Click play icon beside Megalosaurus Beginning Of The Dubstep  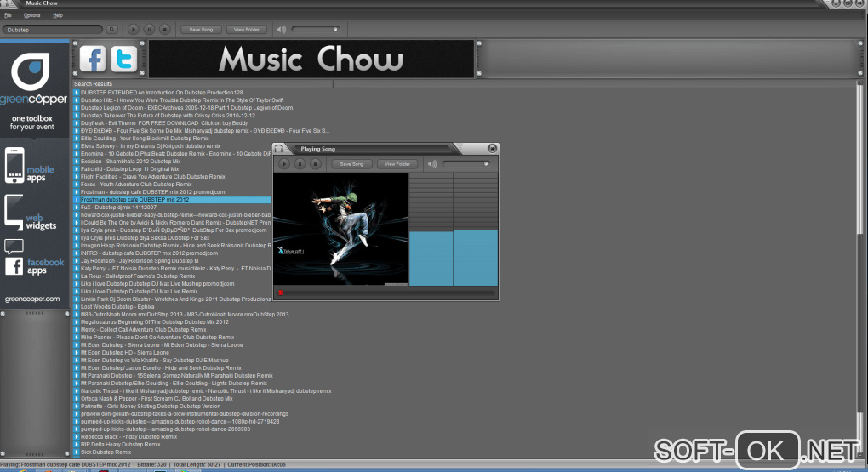click(x=77, y=322)
